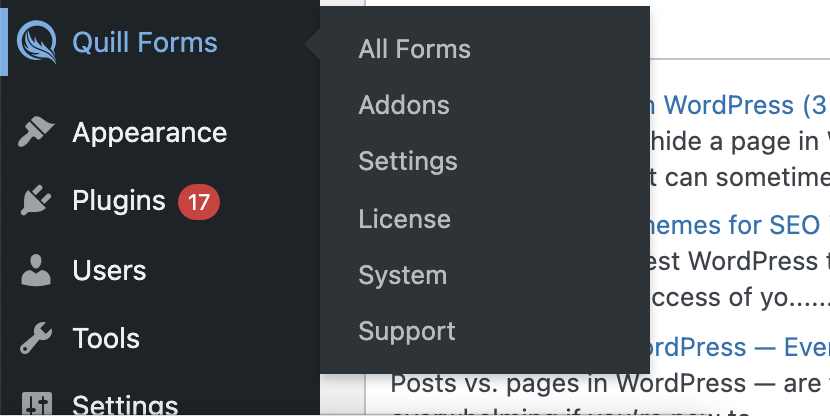Viewport: 830px width, 416px height.
Task: Click the Tools wrench icon
Action: tap(36, 338)
